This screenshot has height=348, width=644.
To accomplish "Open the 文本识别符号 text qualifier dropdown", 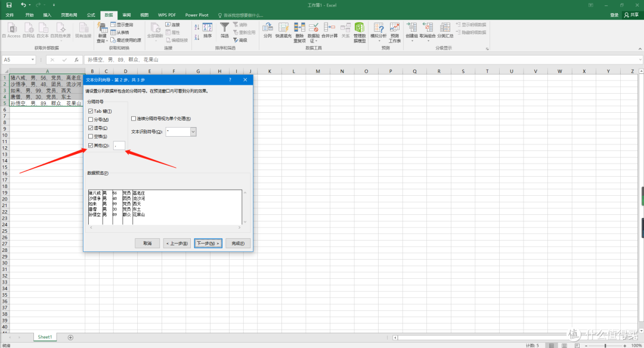I will 193,132.
